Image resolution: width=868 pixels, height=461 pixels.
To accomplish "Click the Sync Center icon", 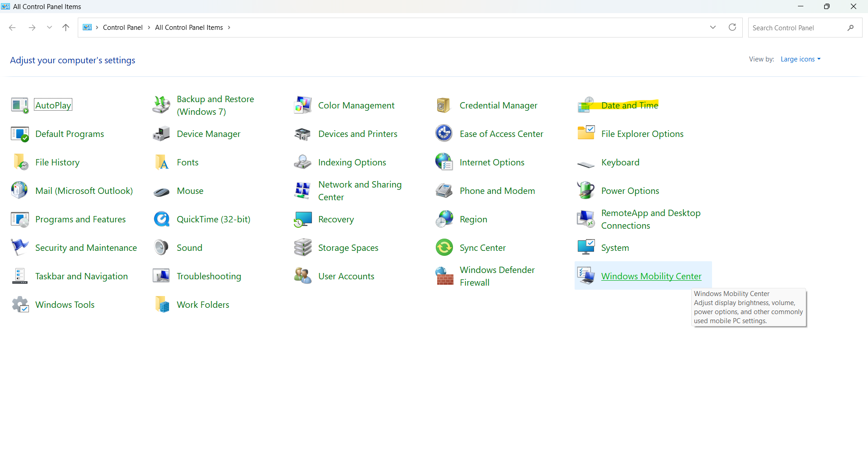I will (x=444, y=248).
